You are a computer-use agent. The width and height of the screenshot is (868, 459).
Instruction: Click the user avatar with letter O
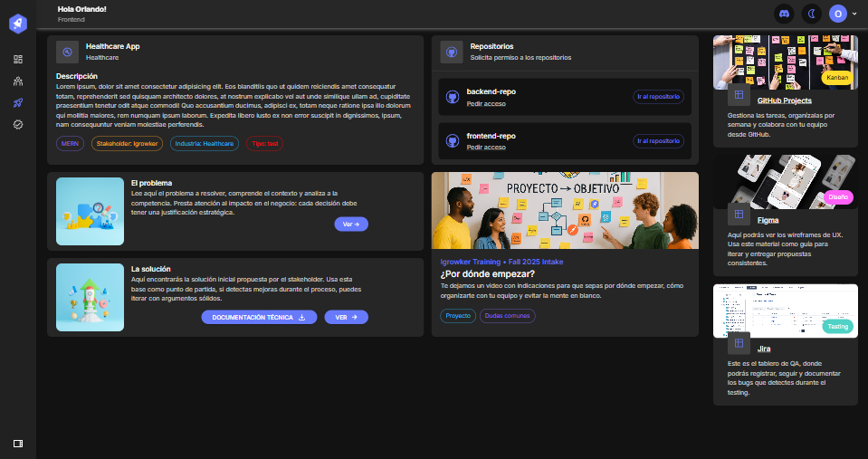(x=838, y=13)
